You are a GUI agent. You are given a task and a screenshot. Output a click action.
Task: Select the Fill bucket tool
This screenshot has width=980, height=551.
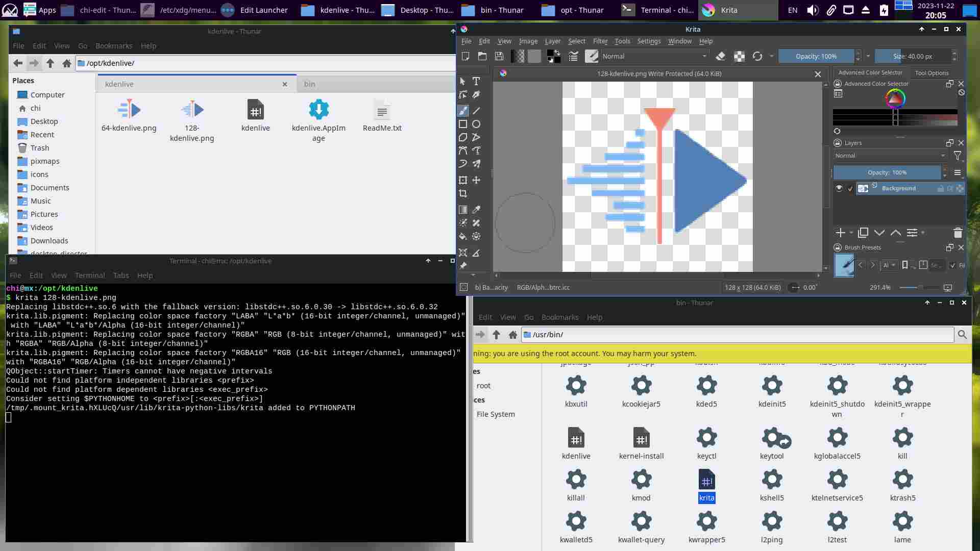pos(463,236)
